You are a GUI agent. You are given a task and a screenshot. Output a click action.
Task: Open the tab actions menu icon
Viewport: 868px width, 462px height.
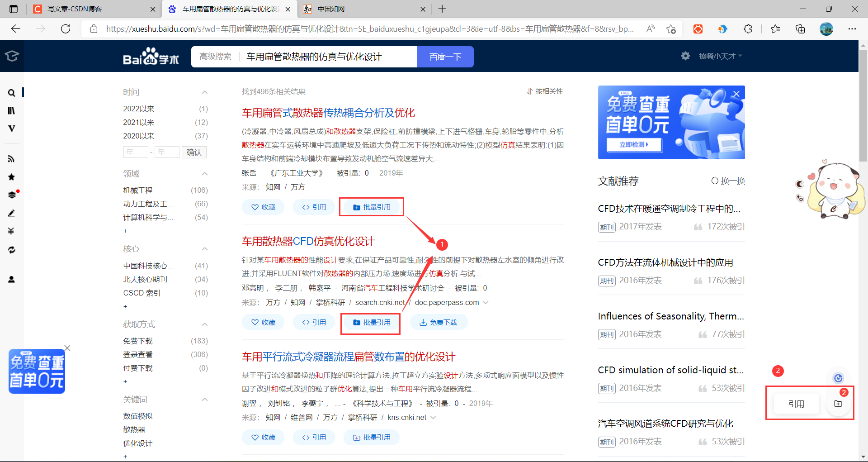tap(14, 9)
